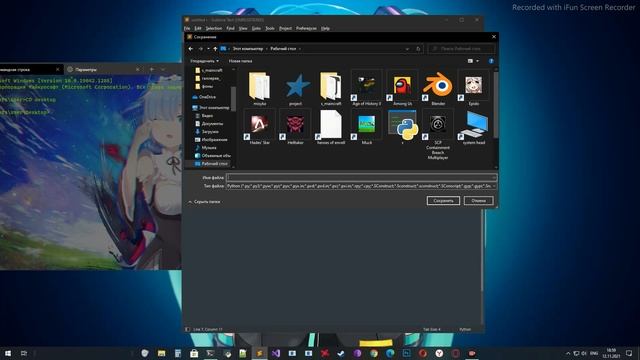Screen dimensions: 640x360
Task: Create a folder with Новая папка
Action: point(240,61)
